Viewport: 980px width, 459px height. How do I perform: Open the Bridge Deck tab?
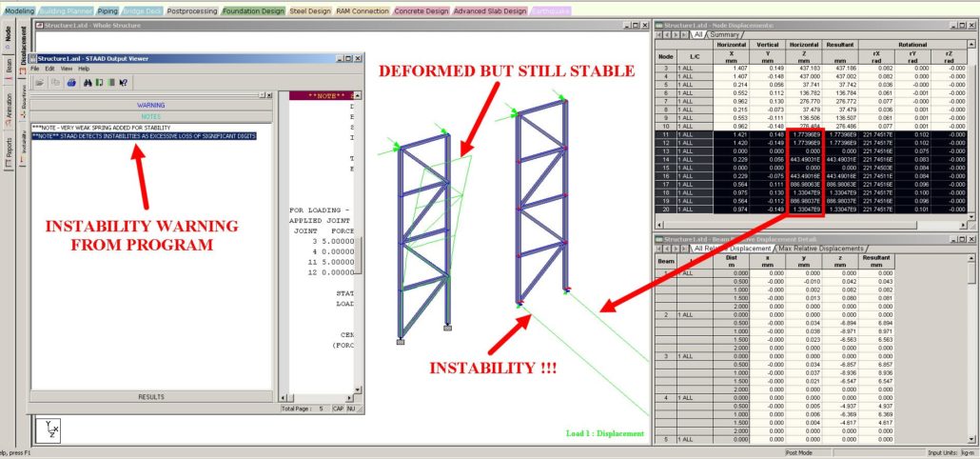(x=143, y=11)
